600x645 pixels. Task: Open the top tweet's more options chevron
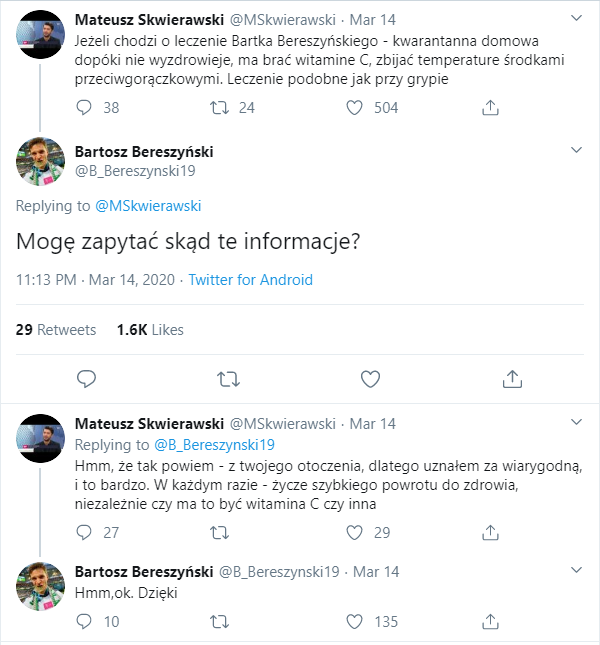(x=576, y=19)
